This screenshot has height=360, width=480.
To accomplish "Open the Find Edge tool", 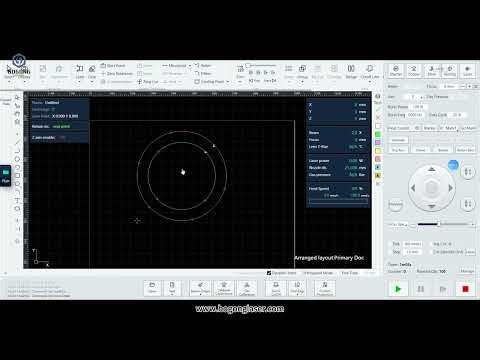I will coord(297,288).
